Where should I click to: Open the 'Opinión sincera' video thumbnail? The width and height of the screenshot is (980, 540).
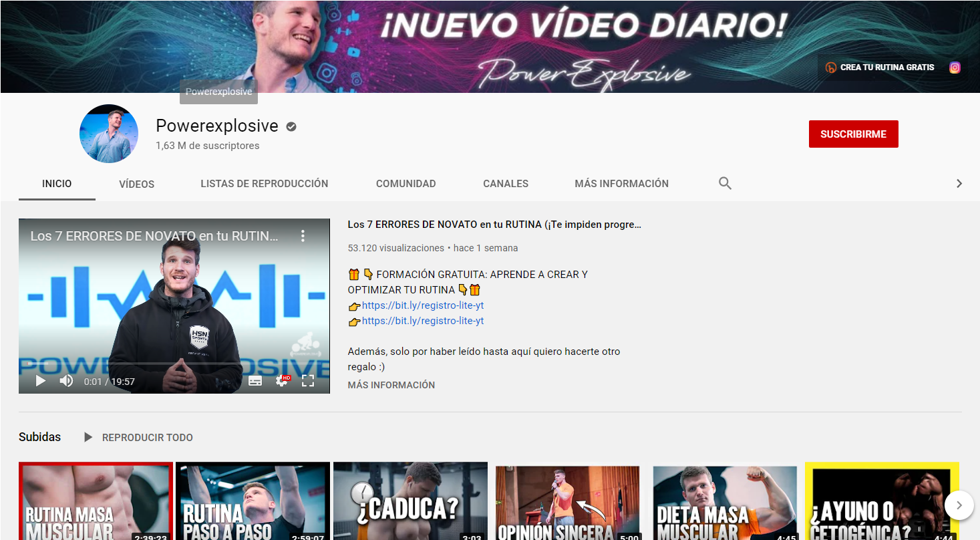(568, 501)
